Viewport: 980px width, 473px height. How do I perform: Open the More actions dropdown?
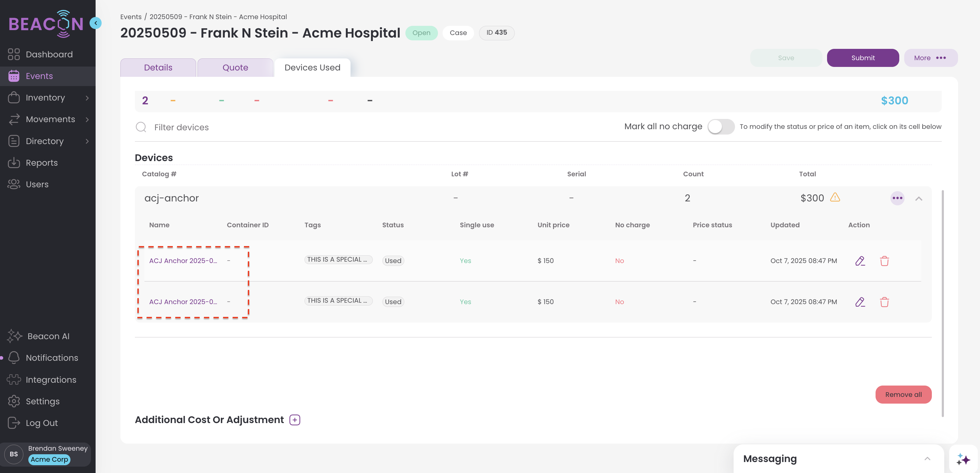pos(930,58)
